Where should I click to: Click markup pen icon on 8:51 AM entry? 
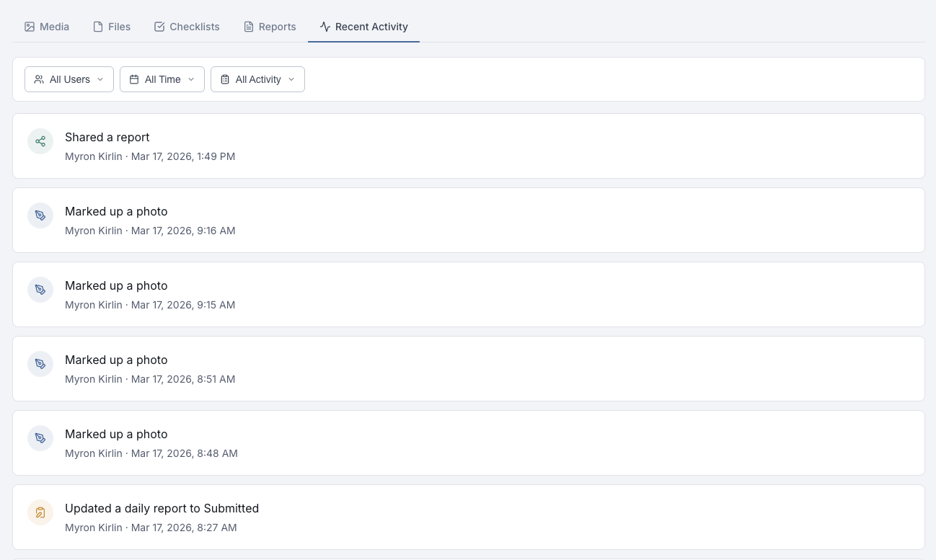pyautogui.click(x=40, y=364)
